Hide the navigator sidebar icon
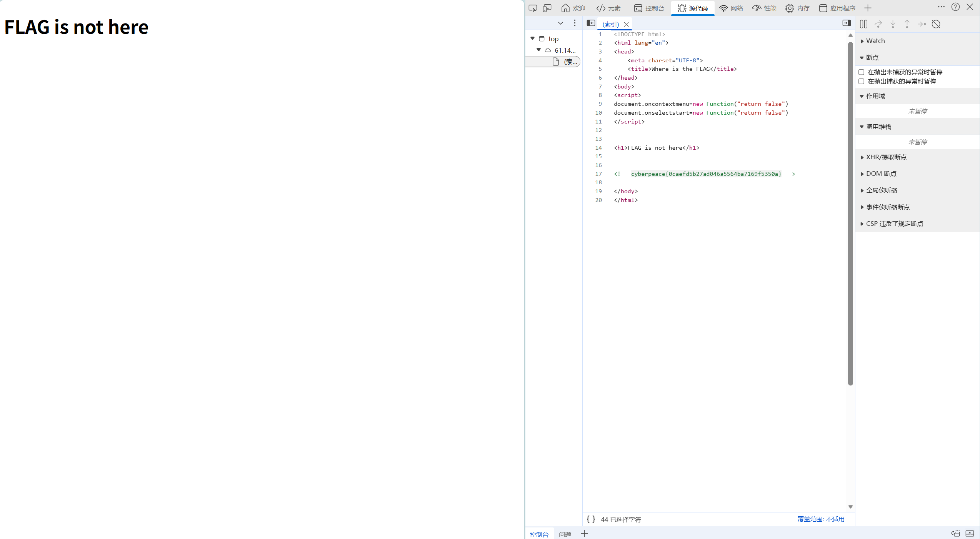This screenshot has width=980, height=539. point(591,23)
